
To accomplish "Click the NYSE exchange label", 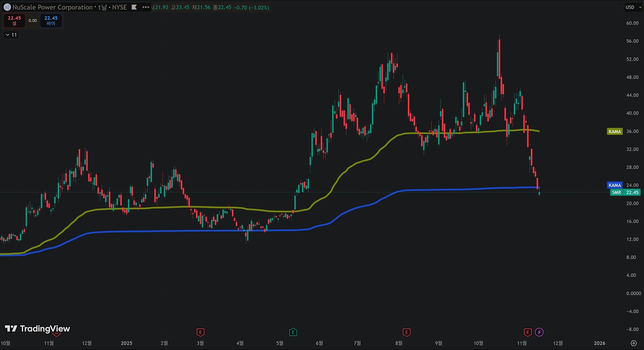I will tap(119, 7).
